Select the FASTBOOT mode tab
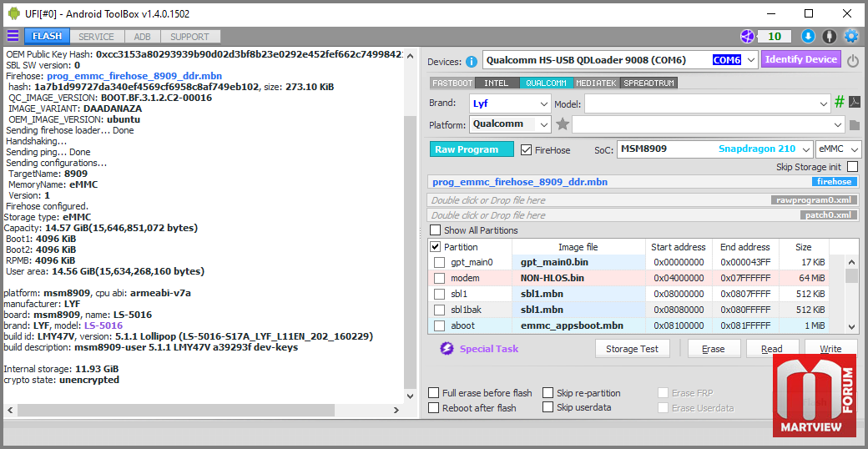The image size is (868, 449). (x=452, y=83)
